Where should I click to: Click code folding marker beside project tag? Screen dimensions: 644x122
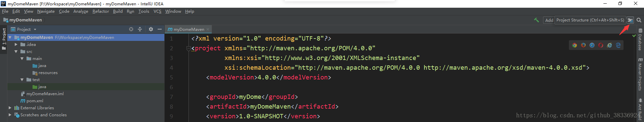188,49
